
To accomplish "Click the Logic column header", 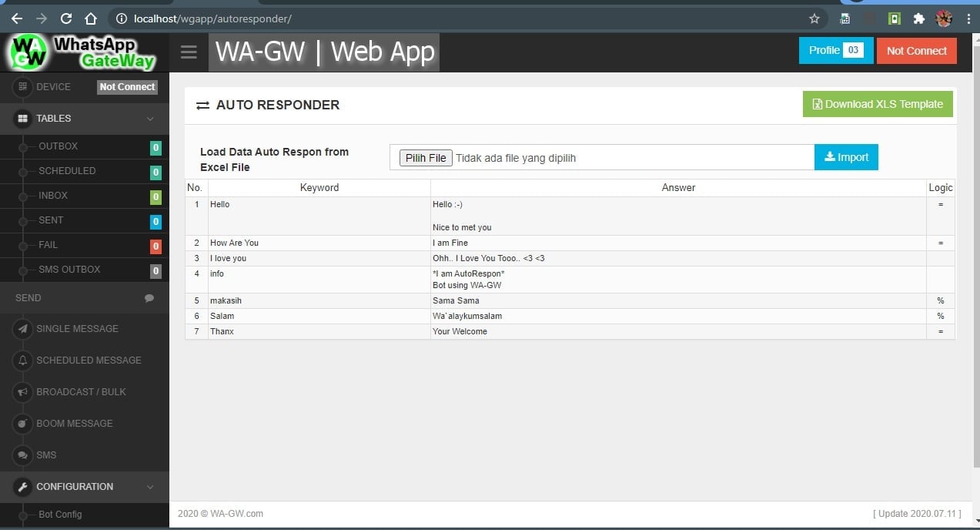I will coord(941,187).
